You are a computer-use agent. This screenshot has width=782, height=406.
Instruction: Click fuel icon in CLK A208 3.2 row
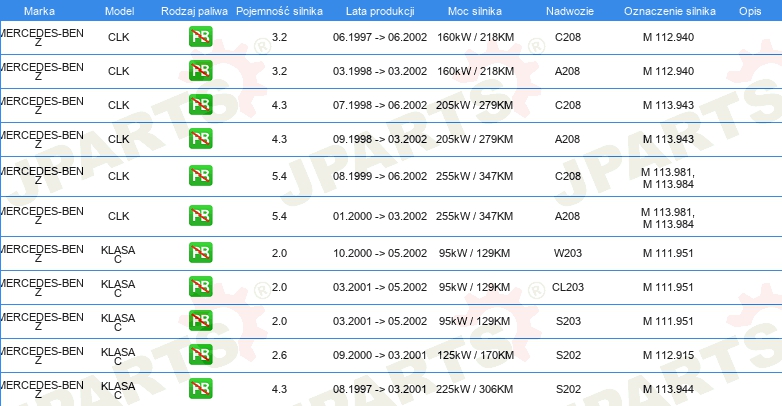200,71
